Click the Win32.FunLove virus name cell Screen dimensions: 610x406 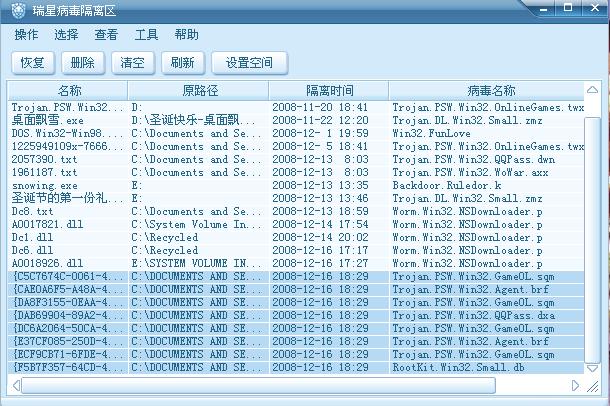pyautogui.click(x=431, y=133)
